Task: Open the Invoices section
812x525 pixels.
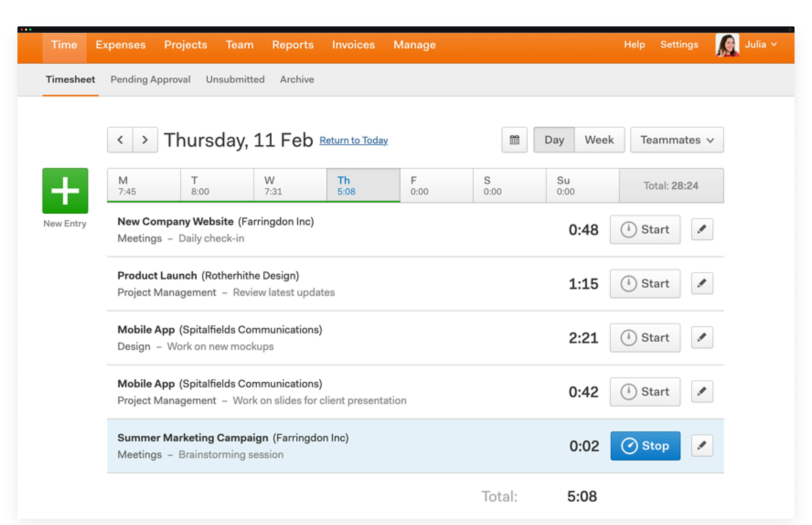Action: (x=353, y=45)
